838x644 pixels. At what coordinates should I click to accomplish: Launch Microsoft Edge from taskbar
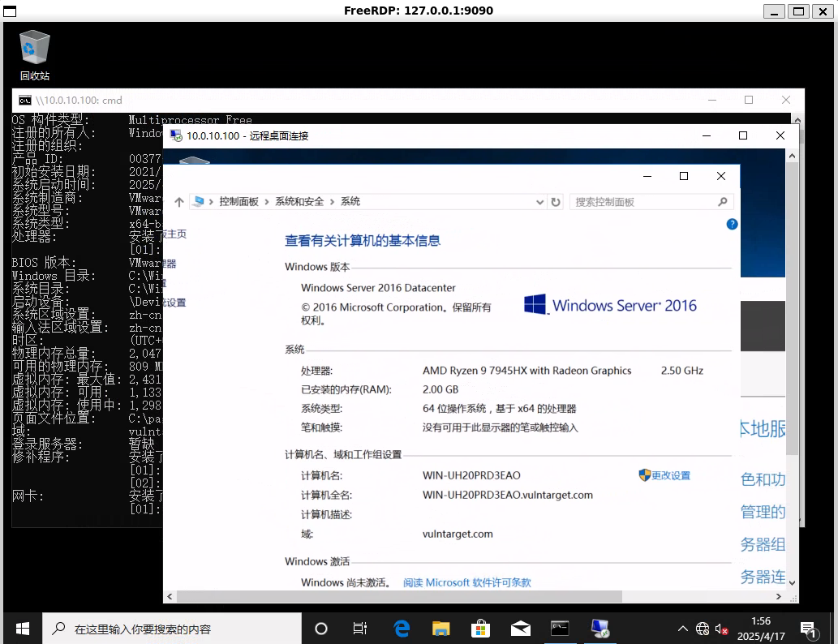[401, 629]
